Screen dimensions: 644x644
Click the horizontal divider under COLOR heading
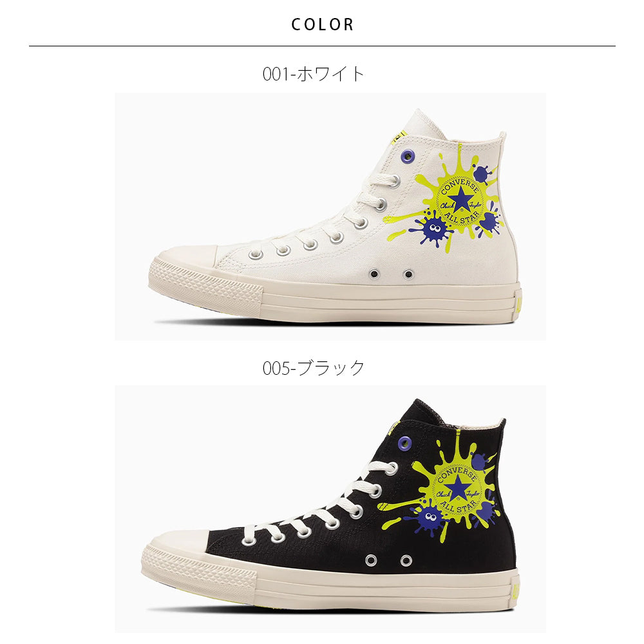(x=322, y=46)
